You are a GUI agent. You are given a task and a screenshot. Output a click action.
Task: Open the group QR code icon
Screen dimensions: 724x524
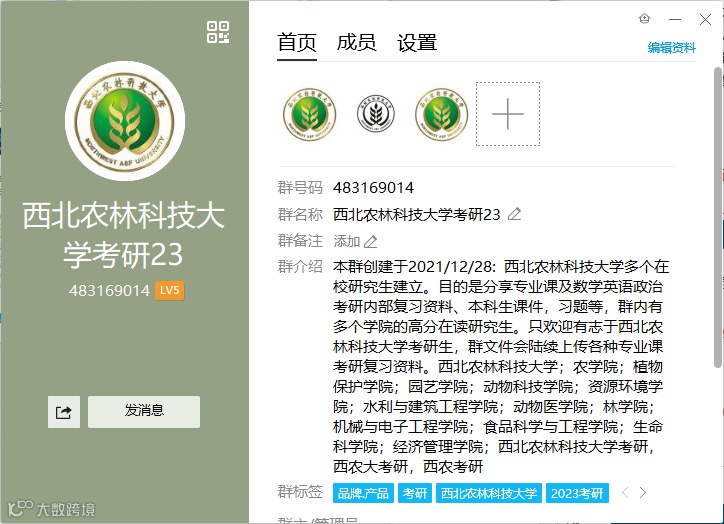[x=218, y=32]
